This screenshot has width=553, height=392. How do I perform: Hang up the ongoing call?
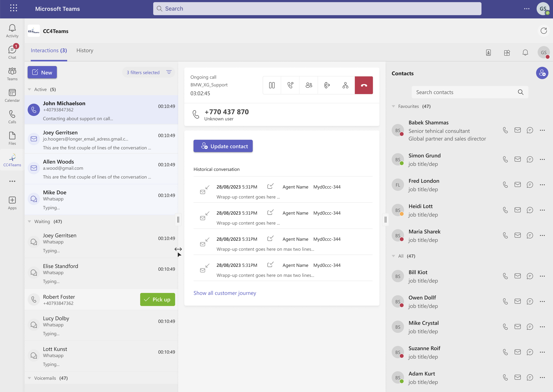(x=364, y=85)
